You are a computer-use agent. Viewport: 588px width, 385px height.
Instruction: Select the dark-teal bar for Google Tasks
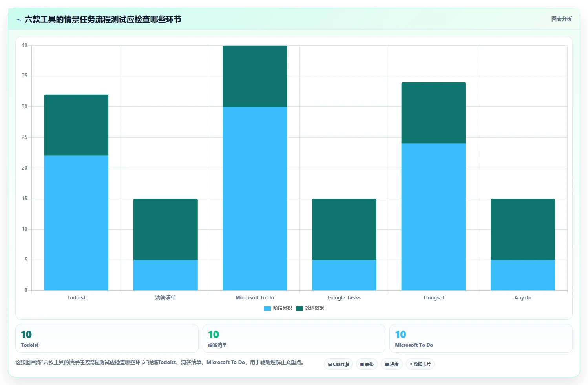click(344, 229)
